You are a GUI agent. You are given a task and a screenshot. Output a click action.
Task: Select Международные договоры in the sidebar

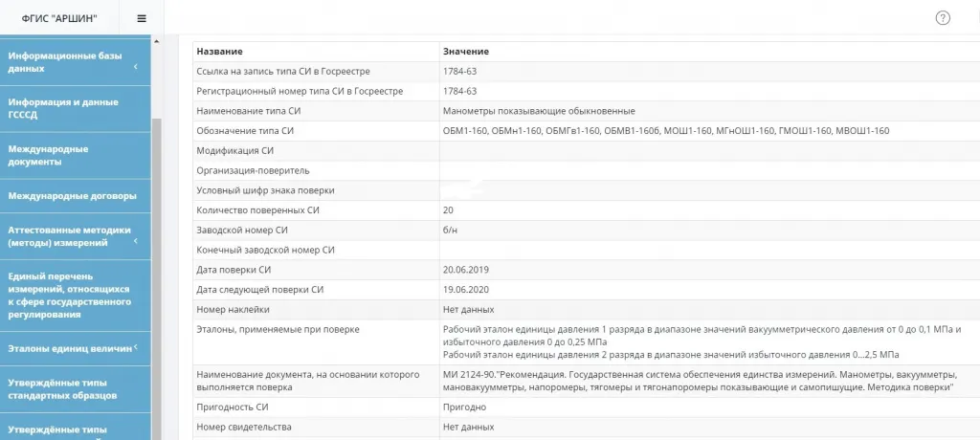point(72,196)
